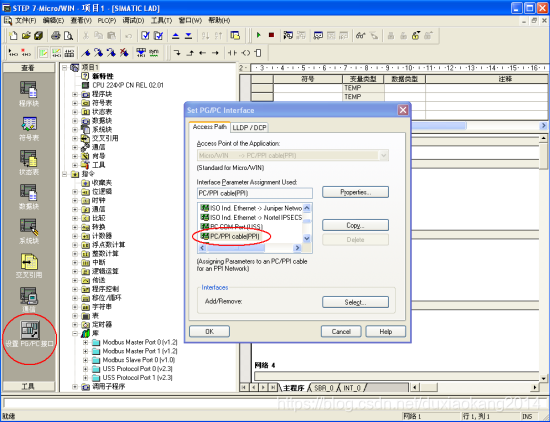
Task: Insert a box via the toolbar icon
Action: [258, 53]
